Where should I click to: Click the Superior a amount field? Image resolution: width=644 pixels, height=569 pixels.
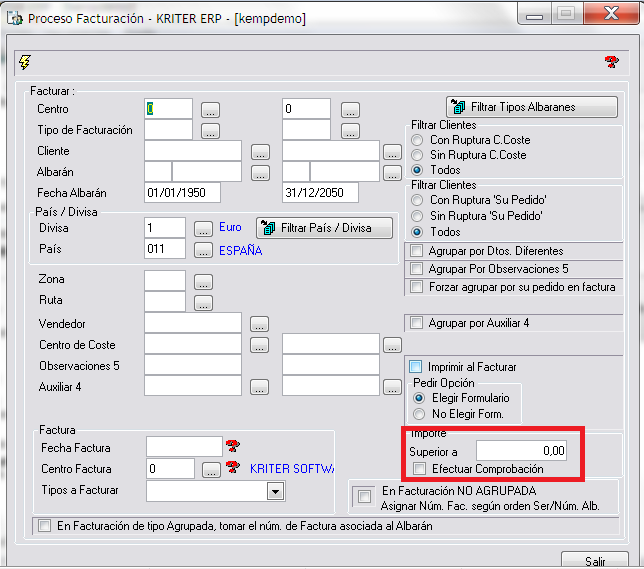(521, 451)
